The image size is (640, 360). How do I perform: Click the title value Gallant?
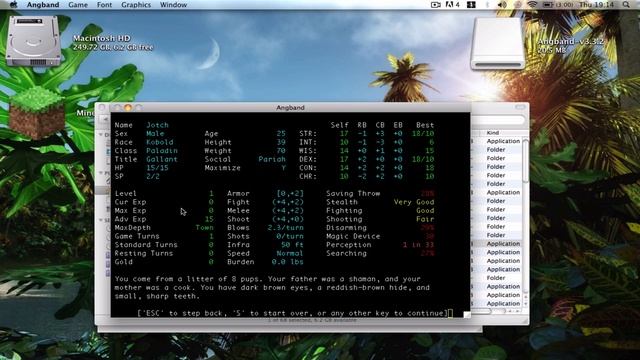tap(162, 159)
